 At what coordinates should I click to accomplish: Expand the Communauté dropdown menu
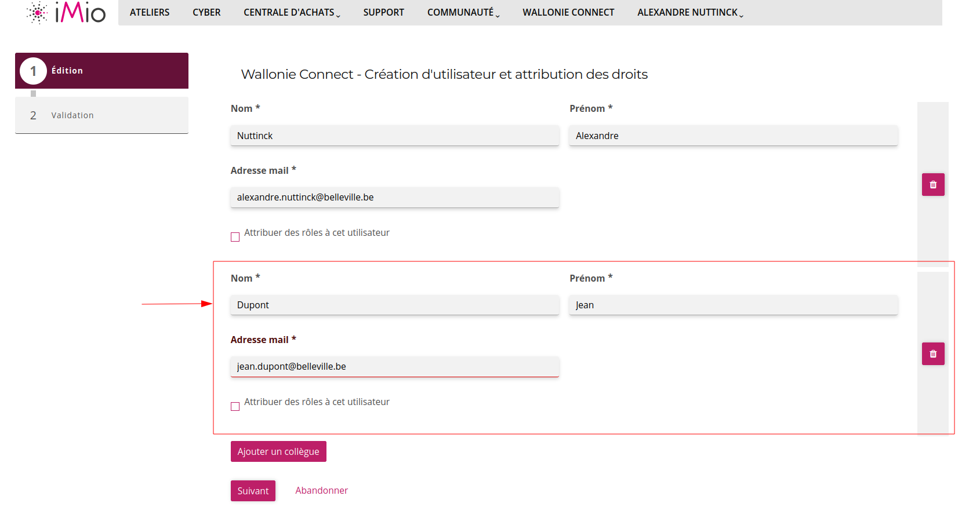click(463, 13)
